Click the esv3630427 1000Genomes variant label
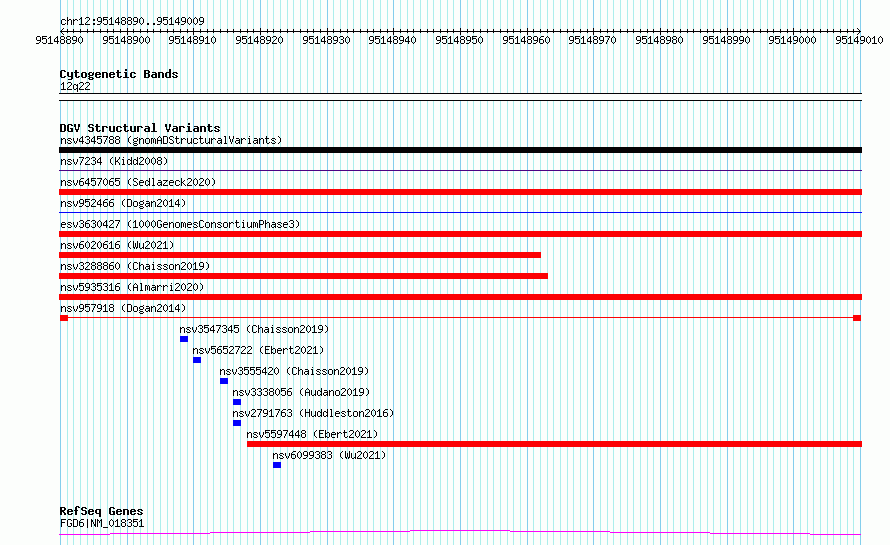The height and width of the screenshot is (545, 890). (x=180, y=224)
